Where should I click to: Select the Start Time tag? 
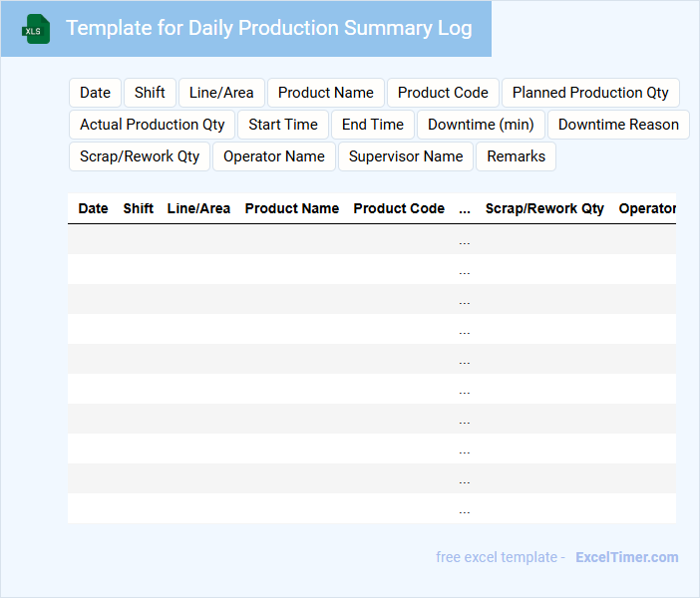pos(283,125)
